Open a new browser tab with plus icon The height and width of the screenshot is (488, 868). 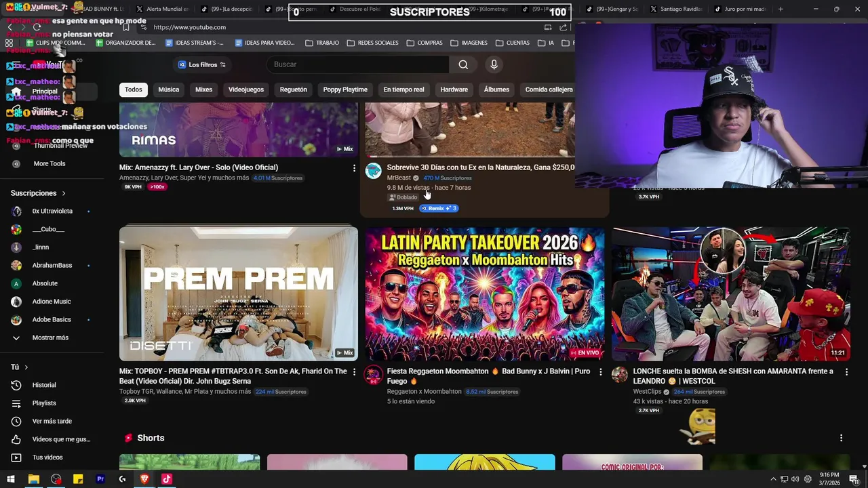click(781, 9)
